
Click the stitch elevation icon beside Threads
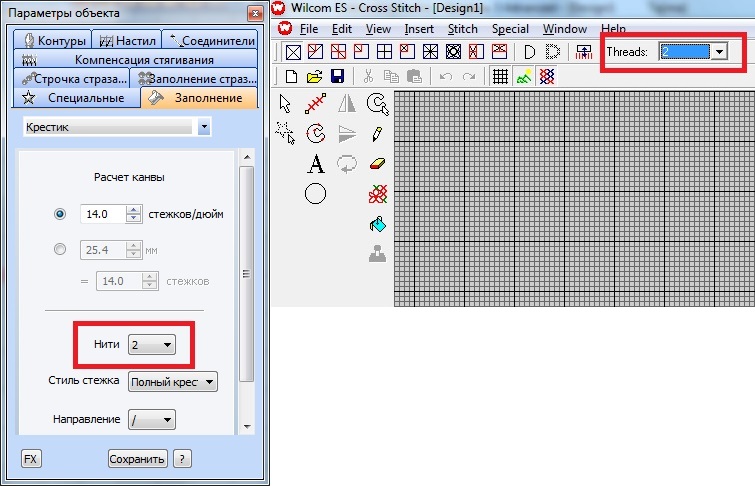(x=584, y=52)
